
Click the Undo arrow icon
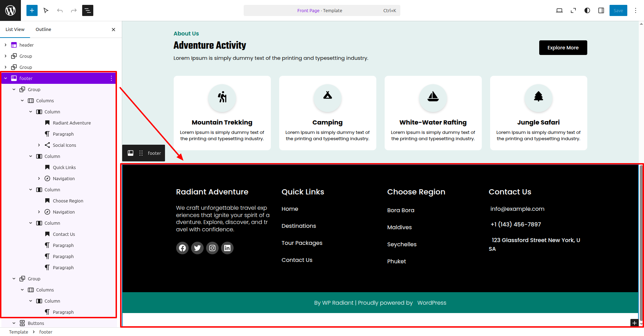(60, 10)
